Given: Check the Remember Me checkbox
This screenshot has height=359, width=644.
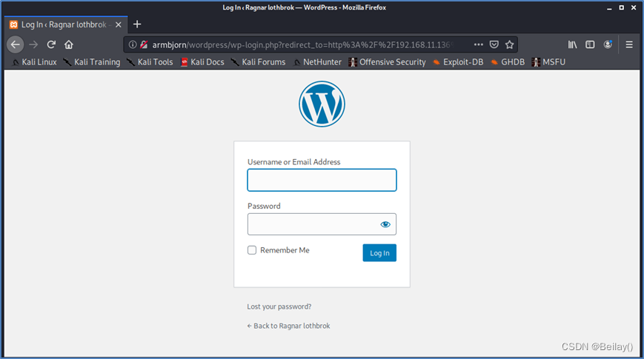Looking at the screenshot, I should click(252, 250).
